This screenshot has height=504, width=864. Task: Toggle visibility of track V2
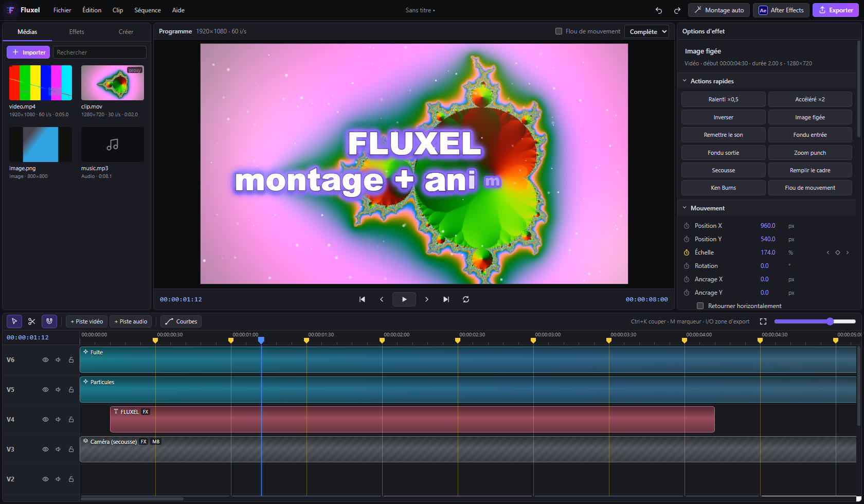pyautogui.click(x=45, y=479)
